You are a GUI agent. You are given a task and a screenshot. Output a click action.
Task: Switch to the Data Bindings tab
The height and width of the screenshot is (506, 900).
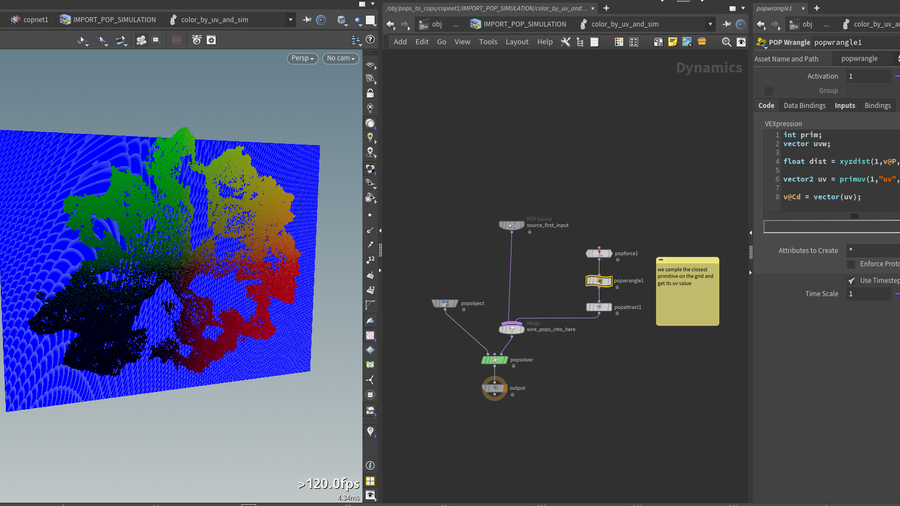click(x=804, y=105)
